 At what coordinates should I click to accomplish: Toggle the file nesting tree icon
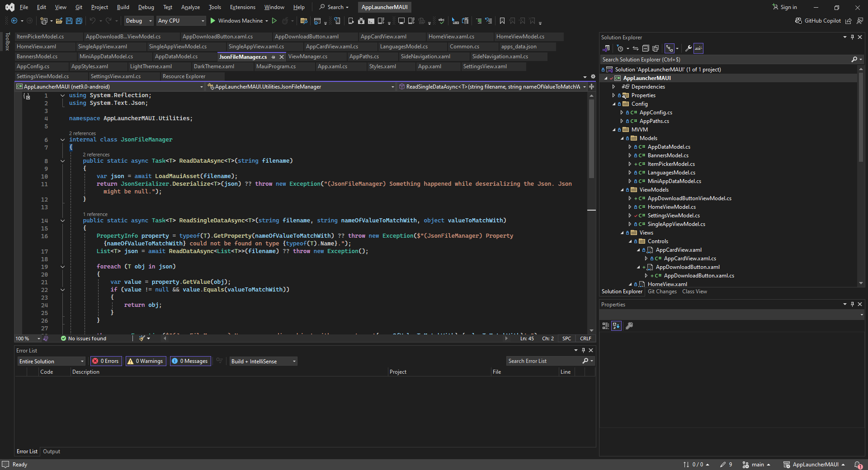[670, 48]
